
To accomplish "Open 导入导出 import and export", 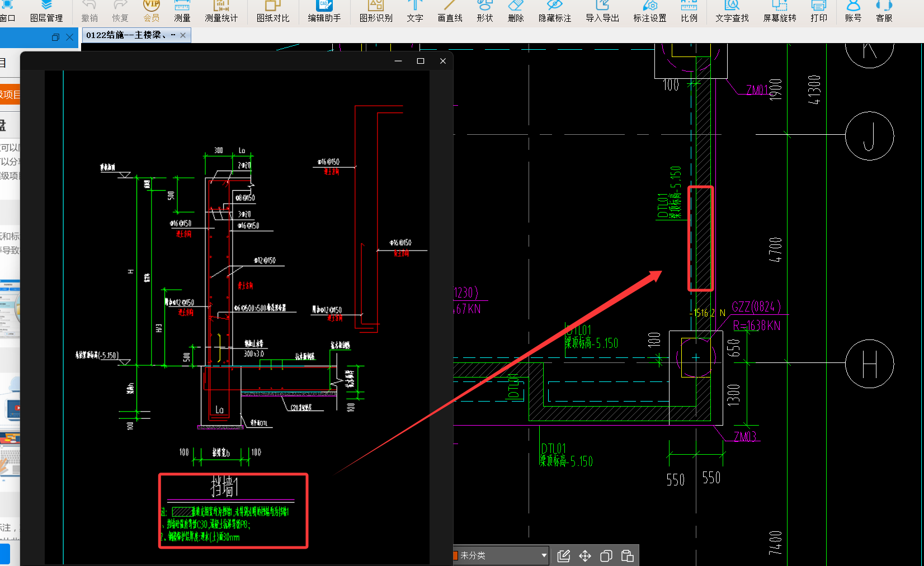I will click(602, 11).
